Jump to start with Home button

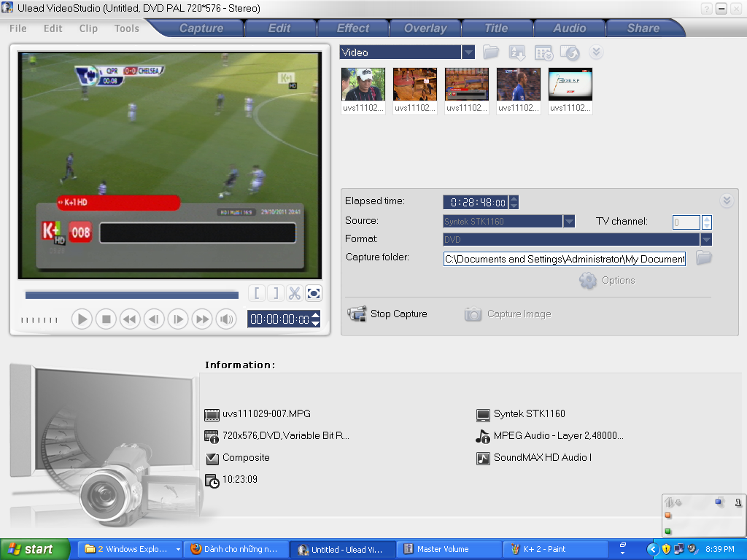130,319
